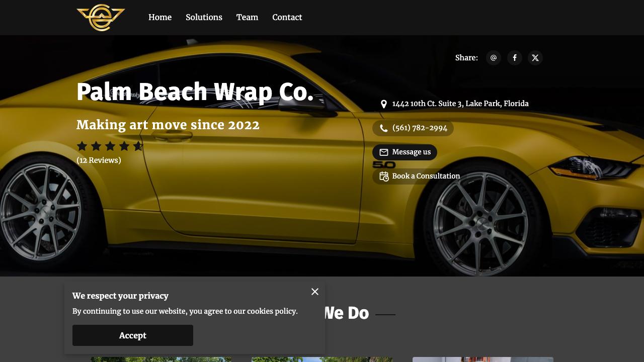The image size is (644, 362).
Task: Share the page on X
Action: click(535, 58)
